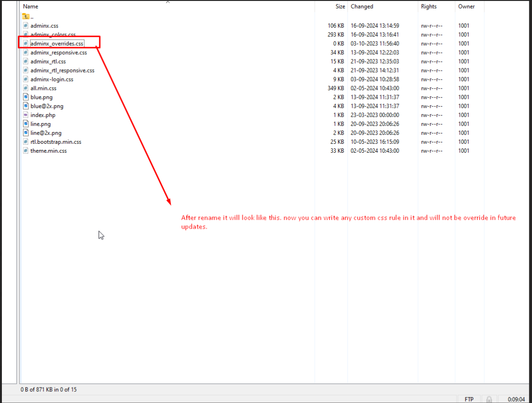Screen dimensions: 532x403
Task: Click the line@2x.png file icon
Action: point(26,133)
